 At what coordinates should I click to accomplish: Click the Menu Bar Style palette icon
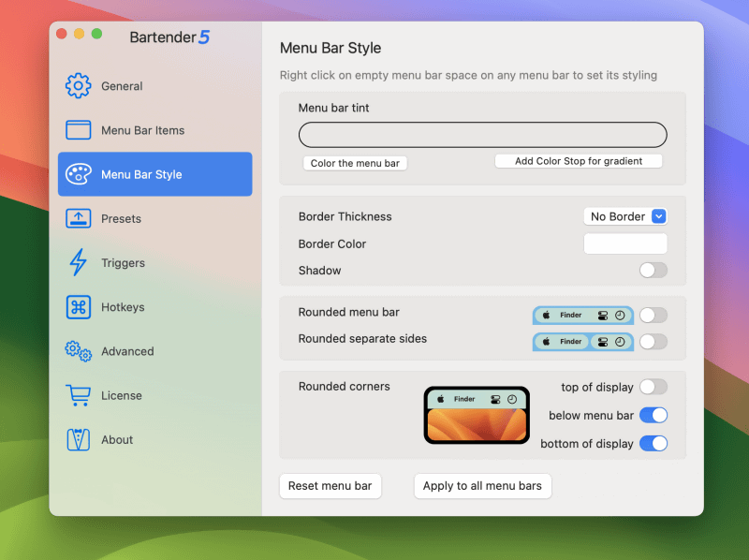point(80,174)
